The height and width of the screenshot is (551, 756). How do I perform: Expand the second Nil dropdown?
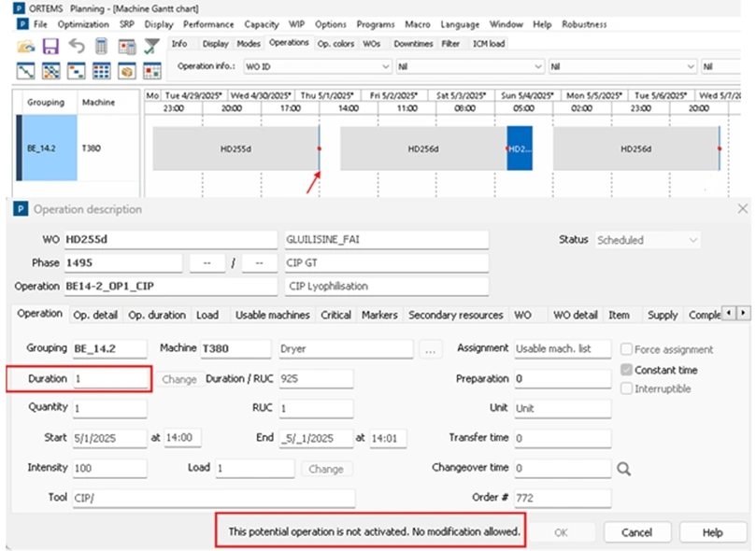538,66
